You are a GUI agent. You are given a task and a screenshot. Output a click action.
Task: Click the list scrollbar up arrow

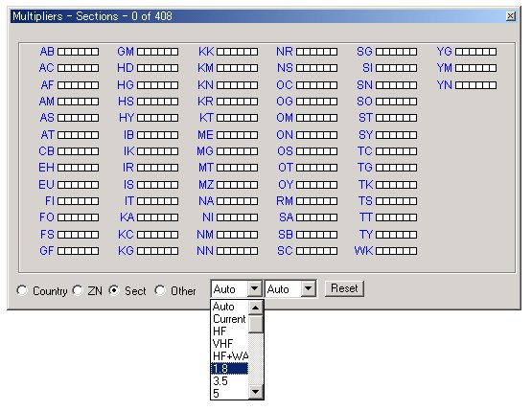click(256, 308)
